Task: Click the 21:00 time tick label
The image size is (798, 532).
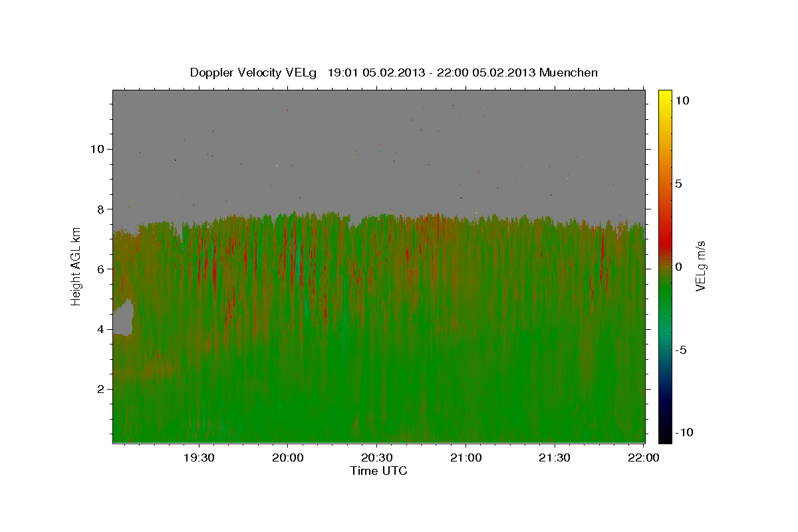Action: pyautogui.click(x=465, y=458)
